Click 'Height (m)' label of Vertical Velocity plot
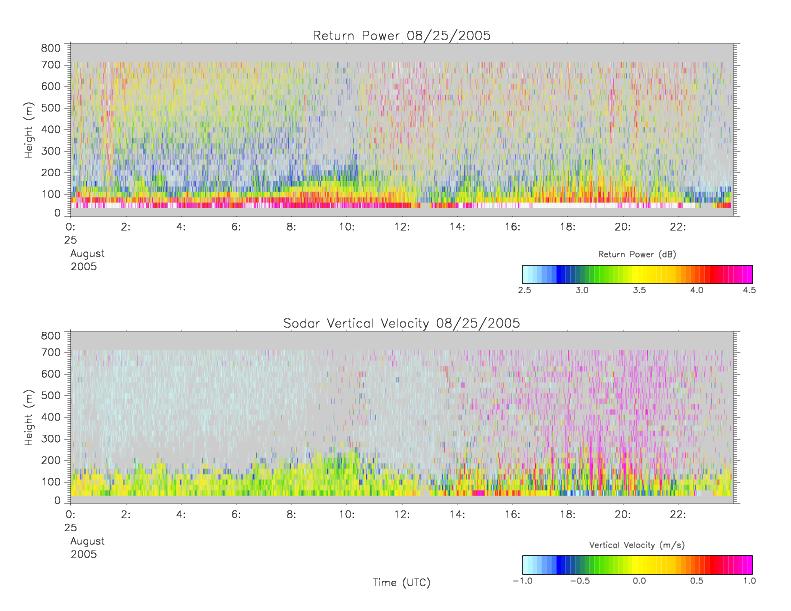The height and width of the screenshot is (611, 791). 29,418
